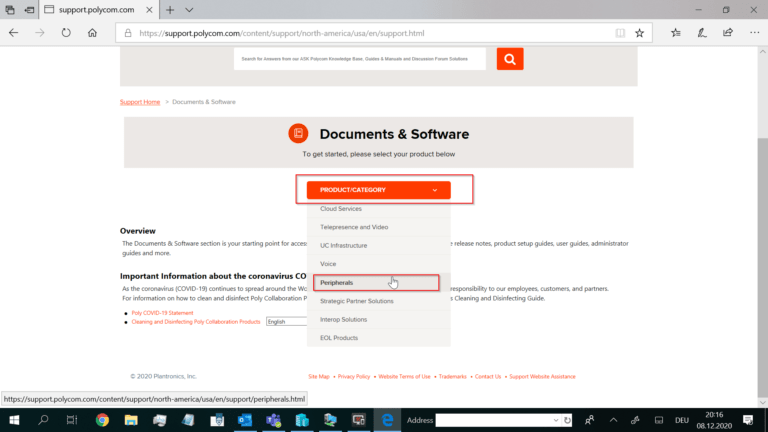Click the orange search magnifier button

[x=510, y=59]
